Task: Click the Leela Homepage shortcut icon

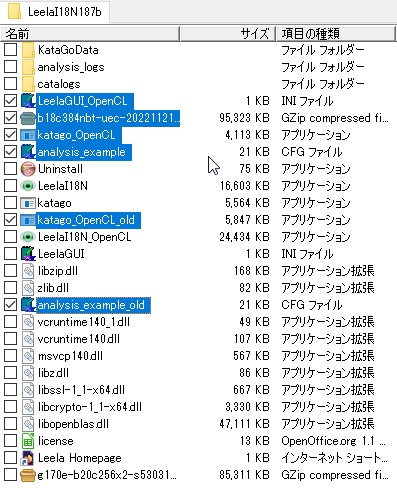Action: [x=28, y=458]
